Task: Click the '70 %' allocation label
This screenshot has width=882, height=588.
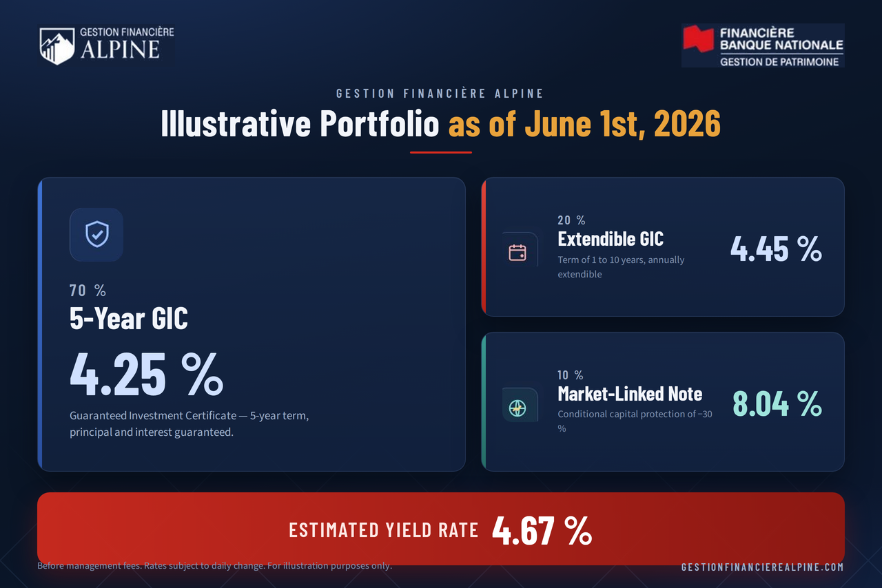Action: pos(88,291)
